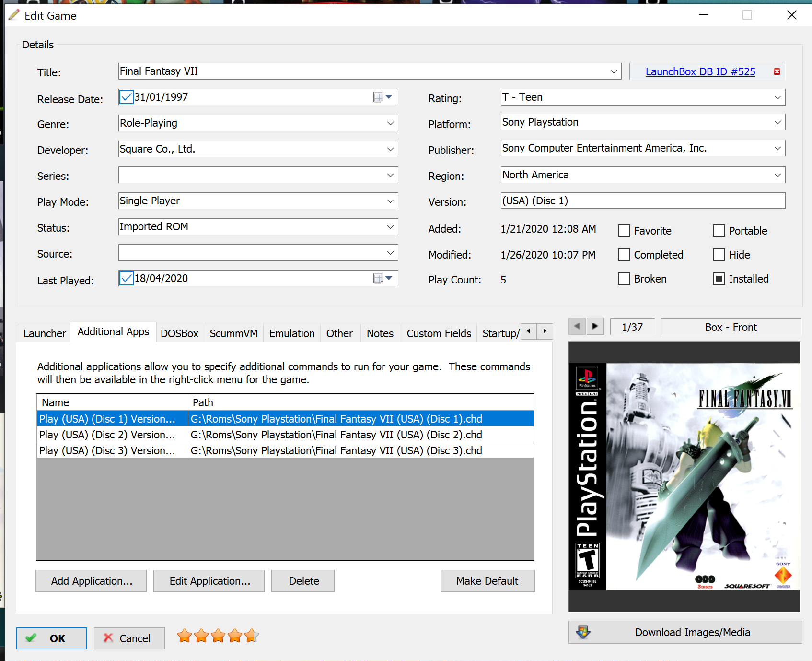Switch to the Launcher tab
Screen dimensions: 812x661
coord(45,333)
